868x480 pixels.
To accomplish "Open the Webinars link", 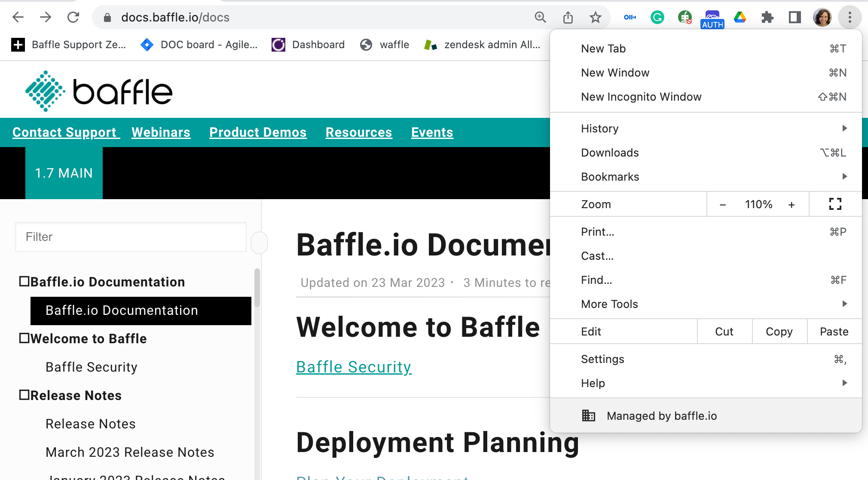I will (161, 132).
